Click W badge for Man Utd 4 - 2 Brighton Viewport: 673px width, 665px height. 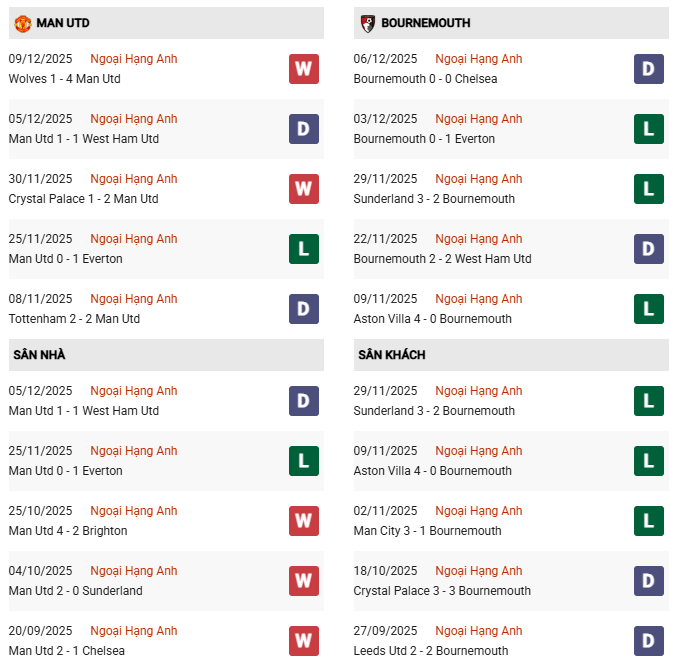(x=304, y=521)
